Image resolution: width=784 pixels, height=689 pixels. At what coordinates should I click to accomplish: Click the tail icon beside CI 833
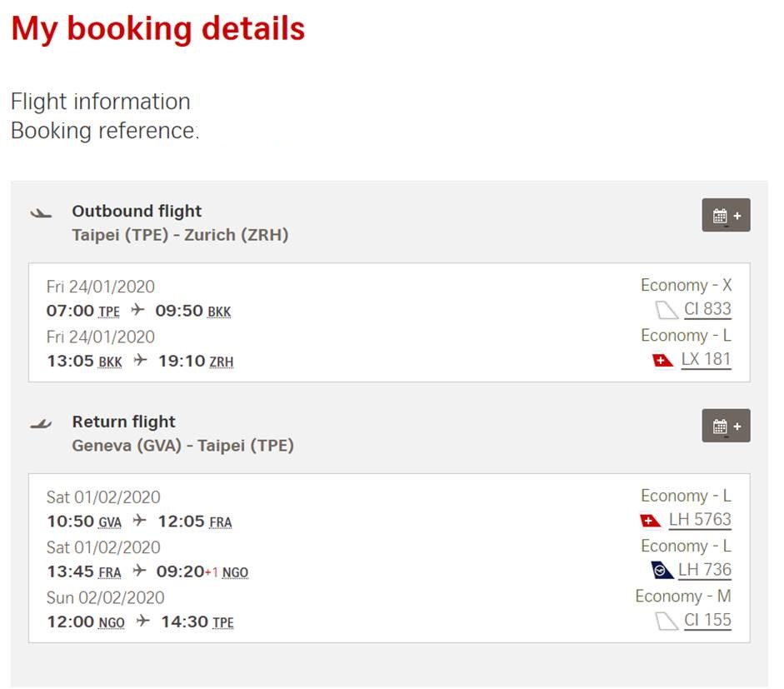coord(667,311)
